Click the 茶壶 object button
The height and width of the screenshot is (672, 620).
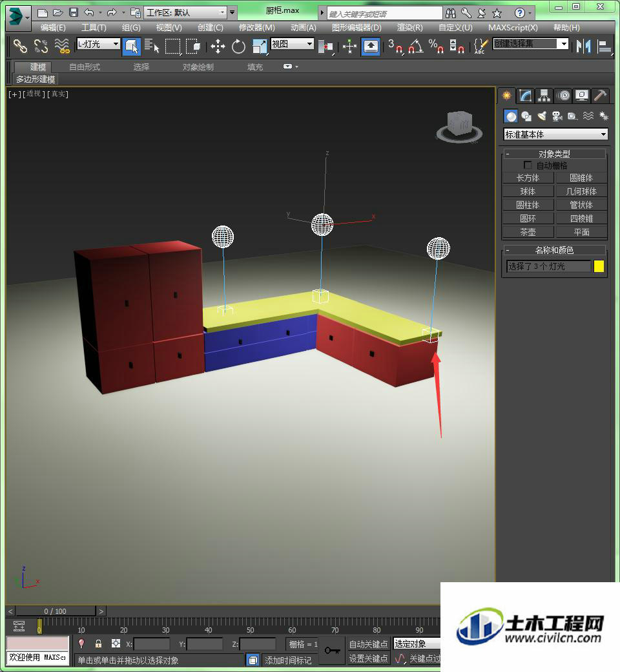tap(528, 232)
